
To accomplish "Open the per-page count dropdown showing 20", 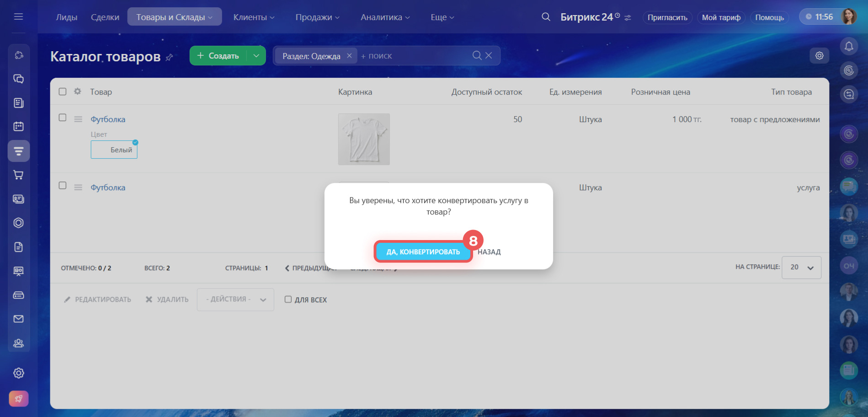I will tap(801, 267).
